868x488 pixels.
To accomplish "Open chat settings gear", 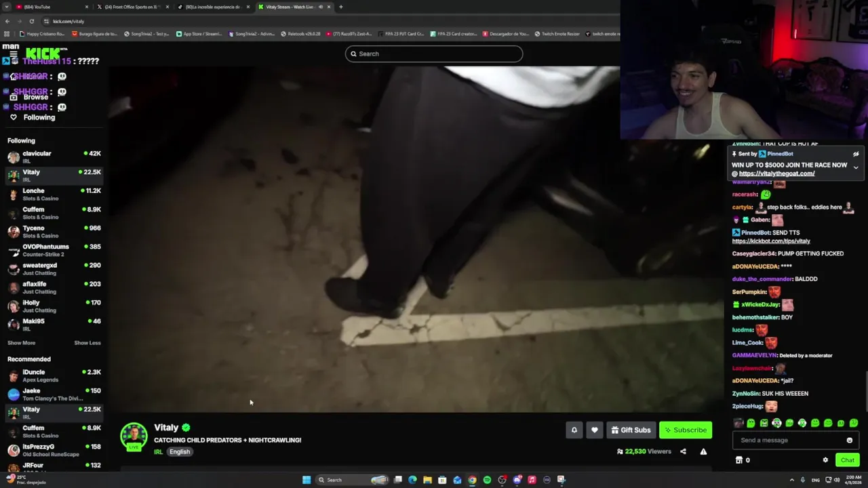I will (825, 460).
